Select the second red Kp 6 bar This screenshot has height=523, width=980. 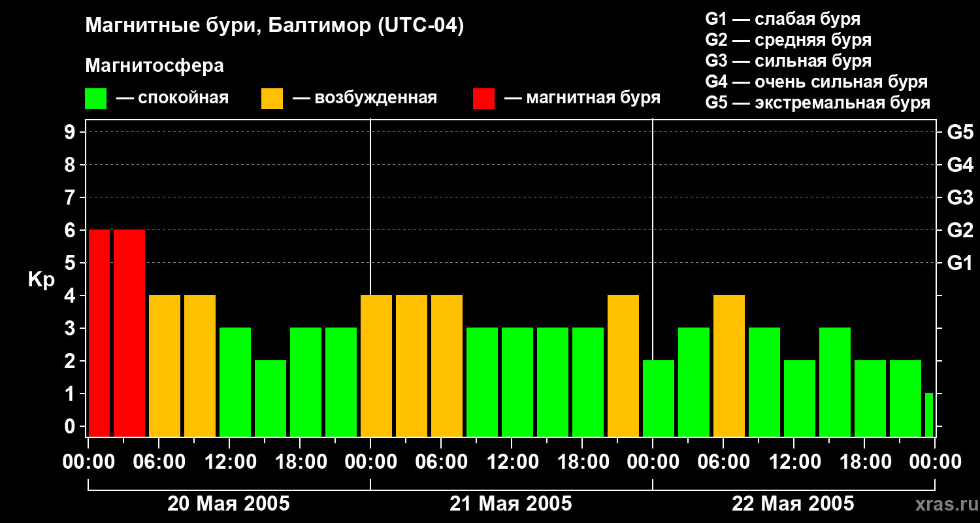[129, 333]
